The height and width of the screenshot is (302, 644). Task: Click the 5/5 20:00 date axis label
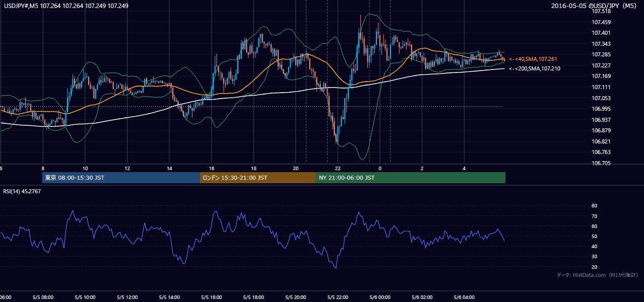coord(296,297)
